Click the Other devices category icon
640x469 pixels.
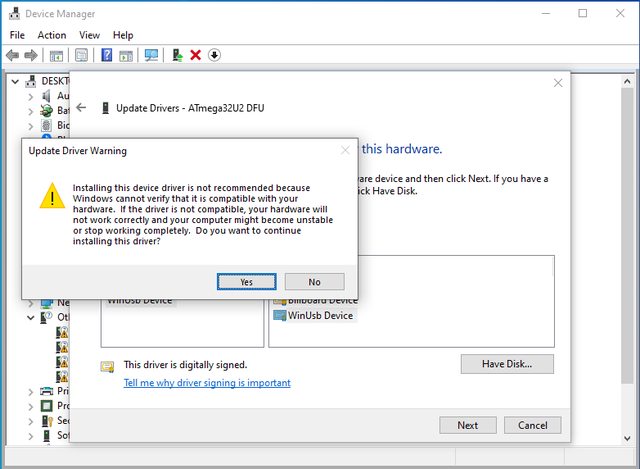pyautogui.click(x=46, y=317)
